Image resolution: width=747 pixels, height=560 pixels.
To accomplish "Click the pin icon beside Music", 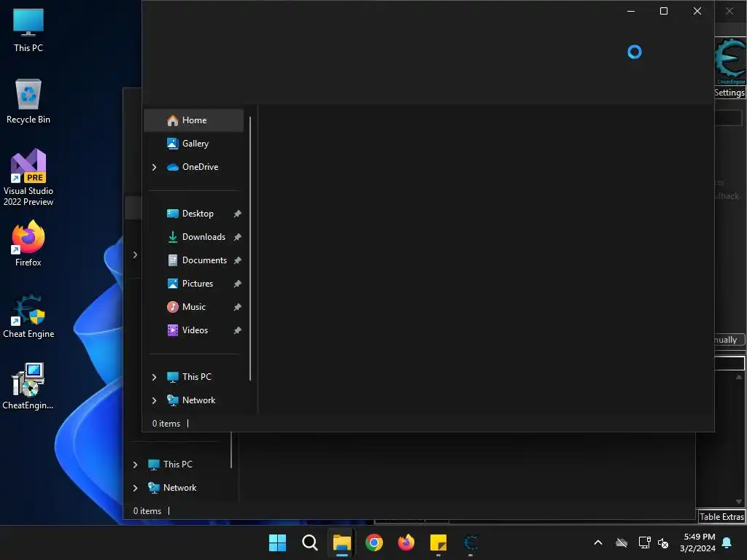I will [237, 307].
